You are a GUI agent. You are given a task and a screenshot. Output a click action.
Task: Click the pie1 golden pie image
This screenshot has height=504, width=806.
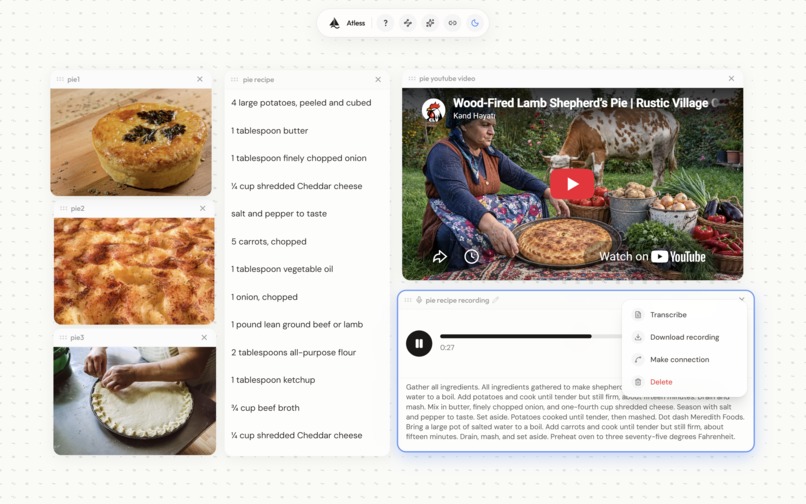coord(131,142)
